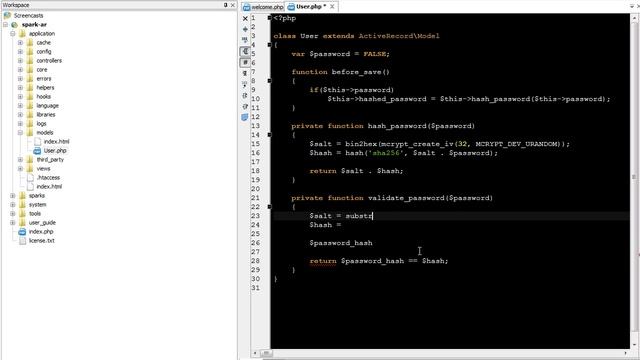The width and height of the screenshot is (640, 360).
Task: Collapse the spark-ar project node
Action: 5,24
